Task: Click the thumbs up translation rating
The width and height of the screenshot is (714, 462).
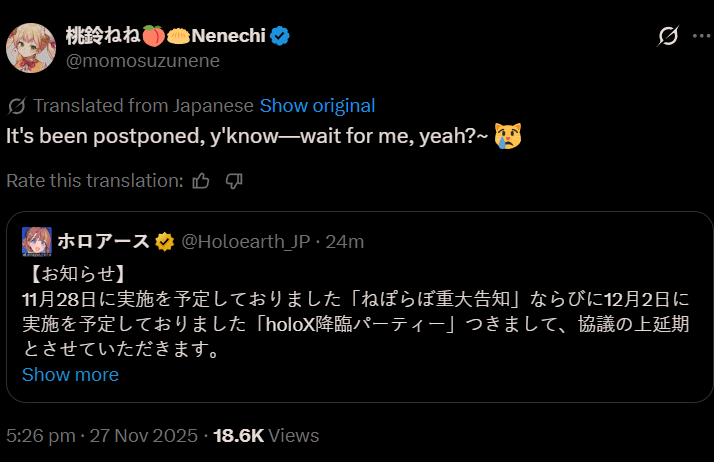Action: click(x=201, y=181)
